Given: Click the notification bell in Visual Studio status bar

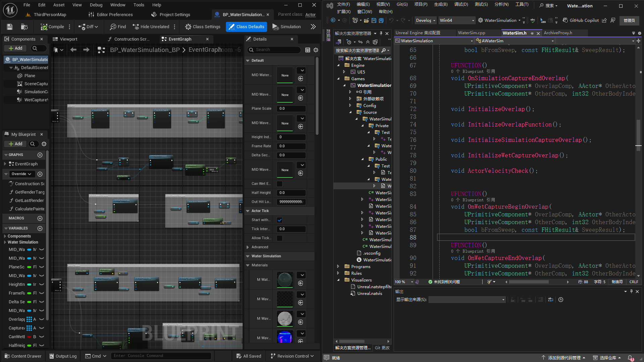Looking at the screenshot, I should pyautogui.click(x=631, y=358).
